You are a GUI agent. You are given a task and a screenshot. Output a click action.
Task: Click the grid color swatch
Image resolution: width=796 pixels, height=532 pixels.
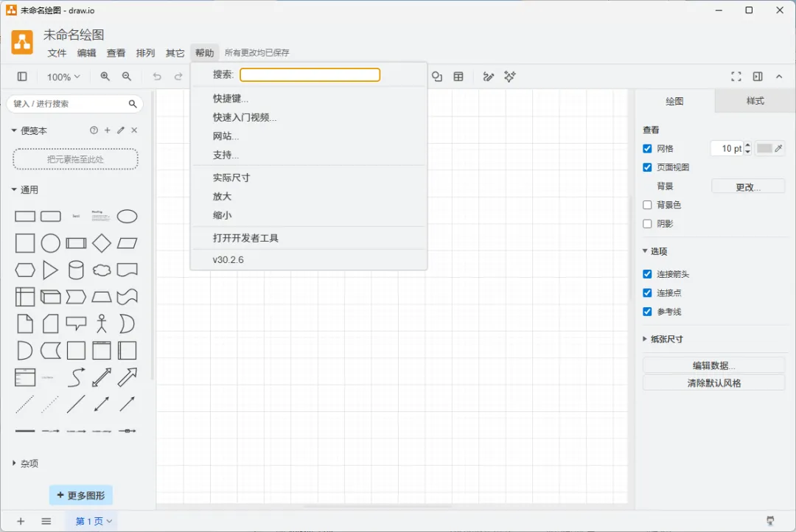tap(764, 148)
